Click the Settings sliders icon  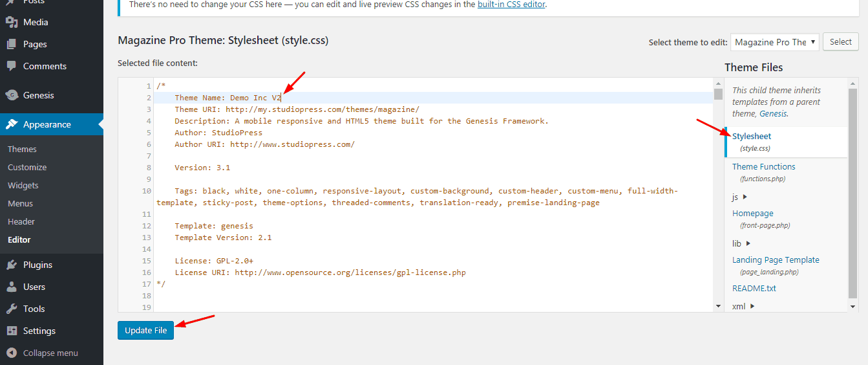pos(12,331)
